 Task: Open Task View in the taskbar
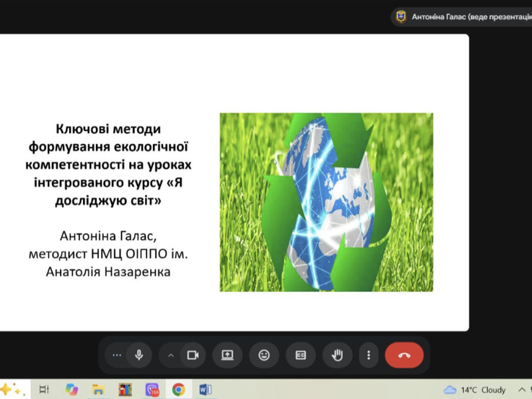pos(44,390)
